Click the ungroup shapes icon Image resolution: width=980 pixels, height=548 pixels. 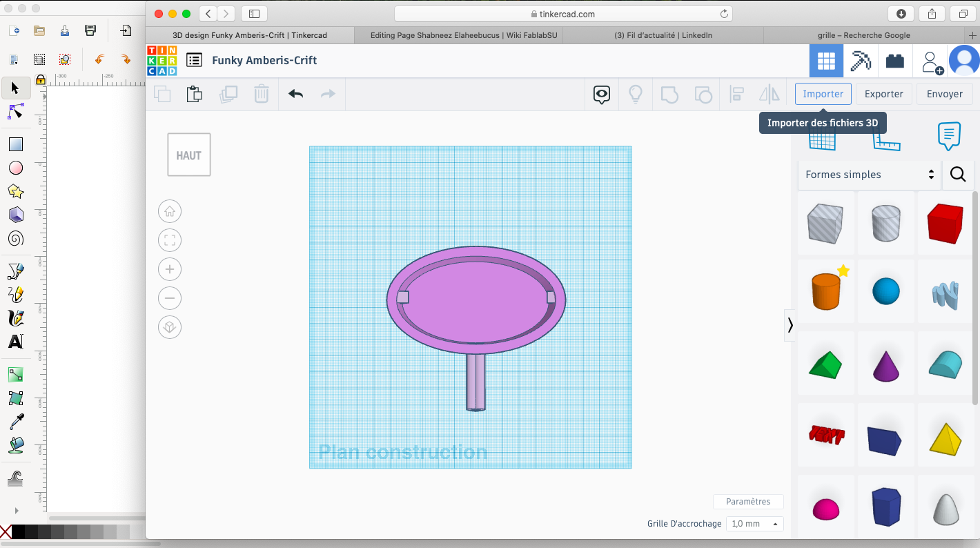click(x=703, y=95)
